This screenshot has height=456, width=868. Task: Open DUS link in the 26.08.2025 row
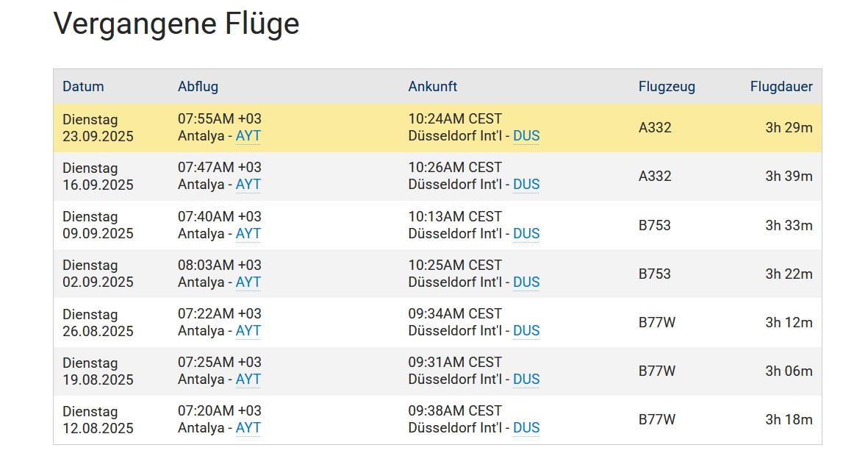526,330
